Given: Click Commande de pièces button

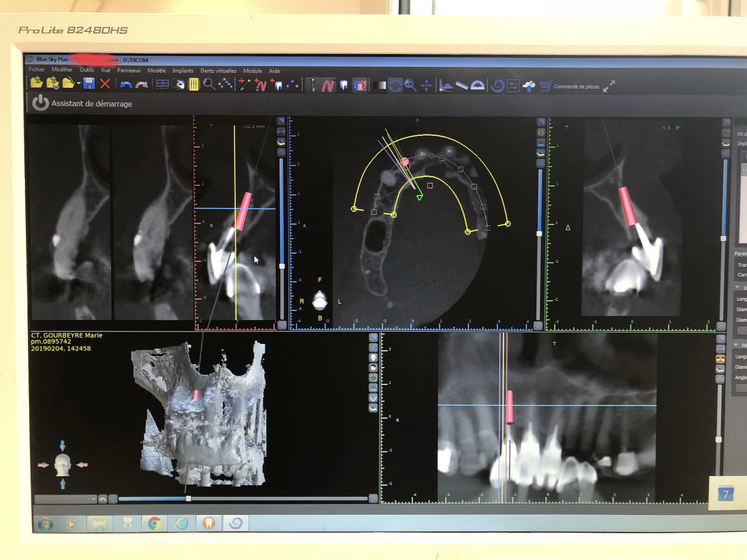Looking at the screenshot, I should click(576, 86).
